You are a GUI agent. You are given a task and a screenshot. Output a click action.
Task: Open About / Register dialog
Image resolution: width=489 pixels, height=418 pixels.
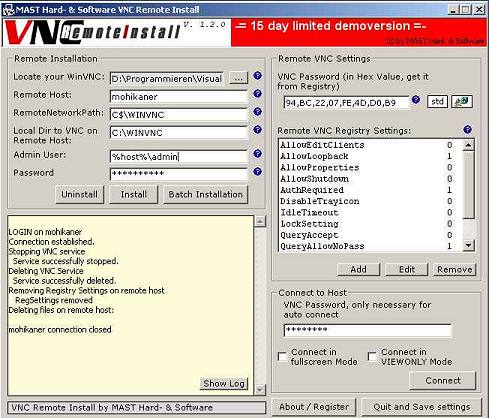(x=314, y=407)
